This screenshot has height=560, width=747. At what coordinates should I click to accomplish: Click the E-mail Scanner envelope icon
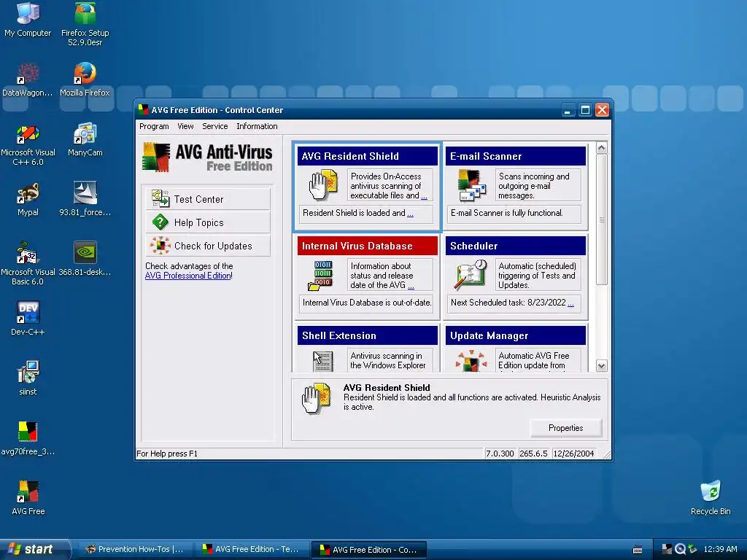coord(471,184)
